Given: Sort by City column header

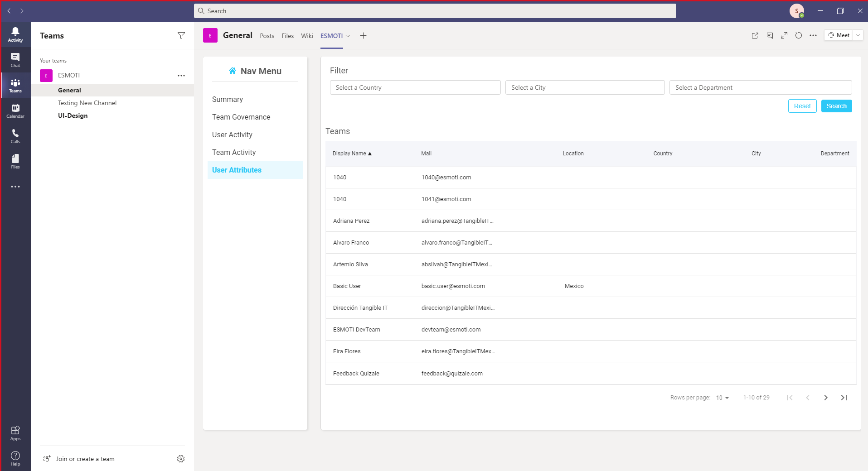Looking at the screenshot, I should coord(756,154).
